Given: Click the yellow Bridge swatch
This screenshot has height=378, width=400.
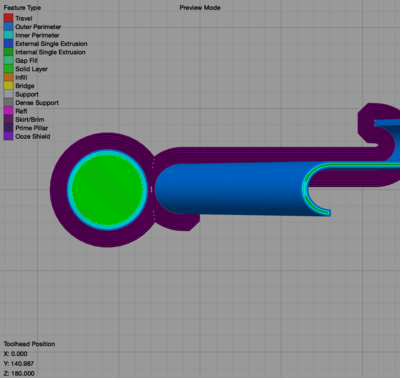Looking at the screenshot, I should pyautogui.click(x=8, y=86).
